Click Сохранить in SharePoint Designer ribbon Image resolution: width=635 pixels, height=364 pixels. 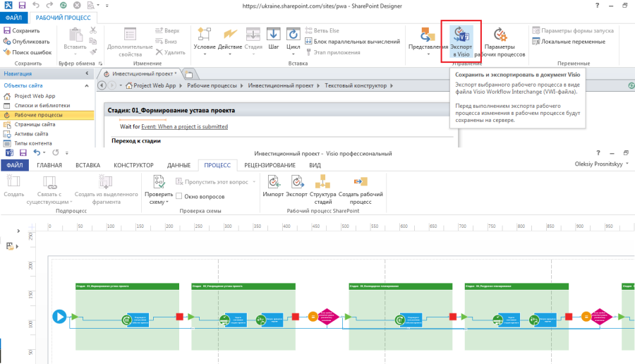(22, 31)
